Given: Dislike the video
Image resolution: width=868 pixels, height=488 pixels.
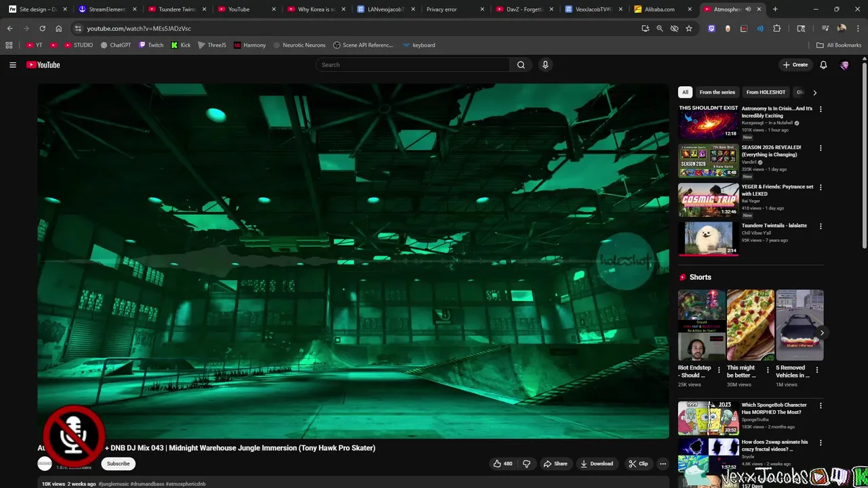Looking at the screenshot, I should (x=526, y=464).
